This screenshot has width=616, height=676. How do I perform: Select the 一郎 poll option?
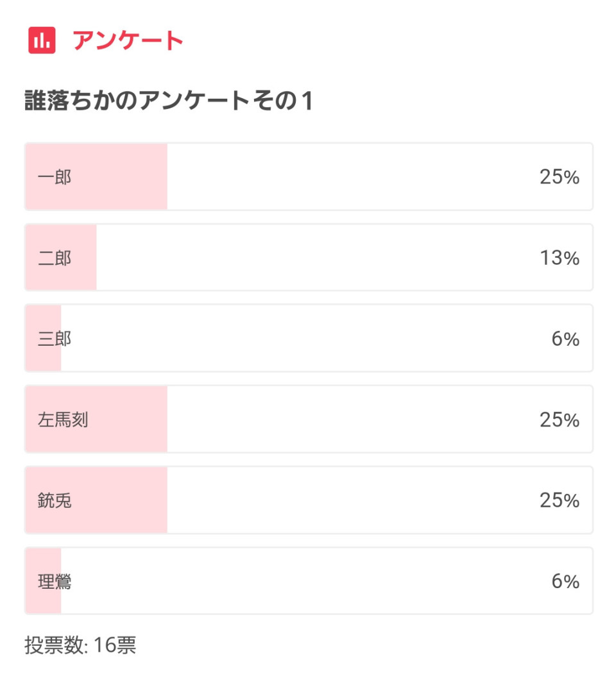click(309, 177)
